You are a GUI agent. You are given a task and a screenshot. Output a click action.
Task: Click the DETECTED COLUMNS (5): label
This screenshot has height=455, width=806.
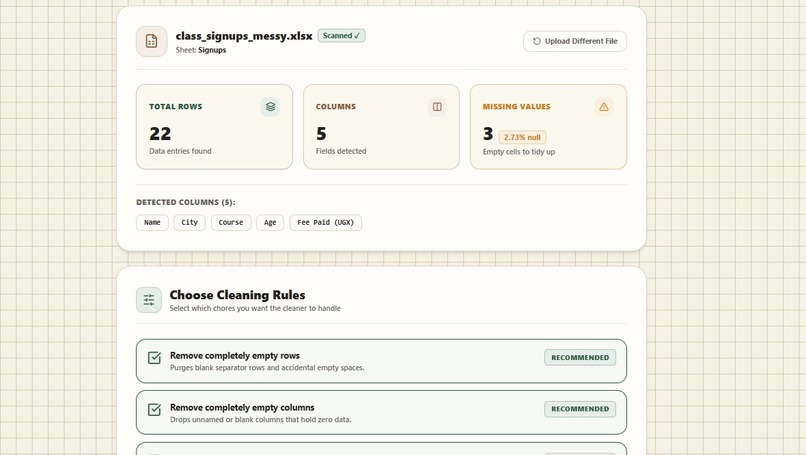186,203
